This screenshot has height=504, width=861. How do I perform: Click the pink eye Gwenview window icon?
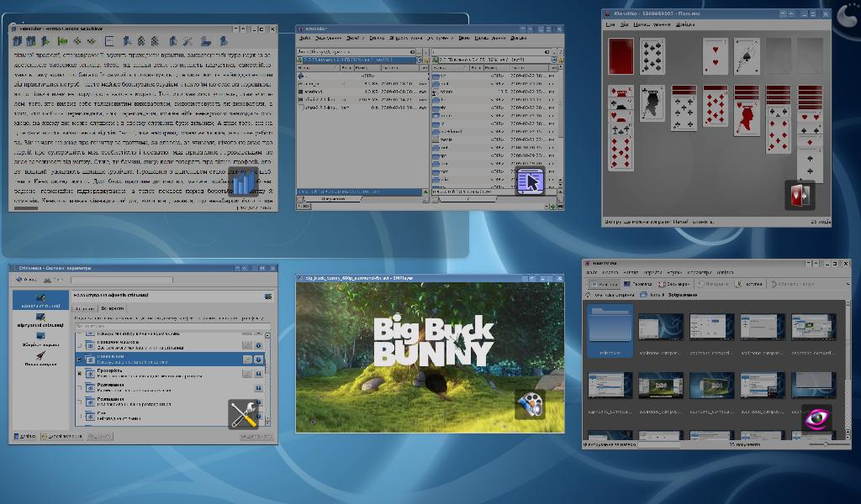817,419
